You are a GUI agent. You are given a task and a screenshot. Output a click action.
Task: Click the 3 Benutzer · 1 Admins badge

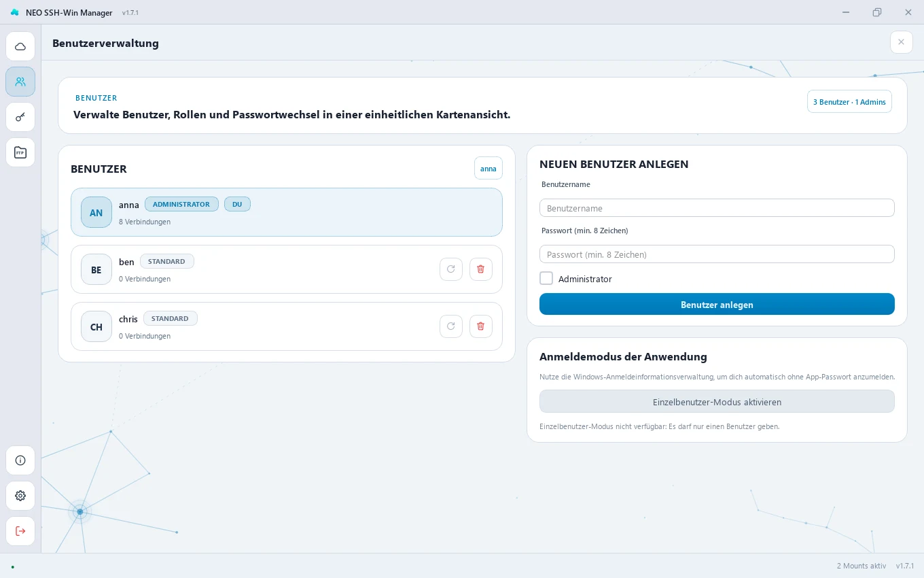click(849, 101)
